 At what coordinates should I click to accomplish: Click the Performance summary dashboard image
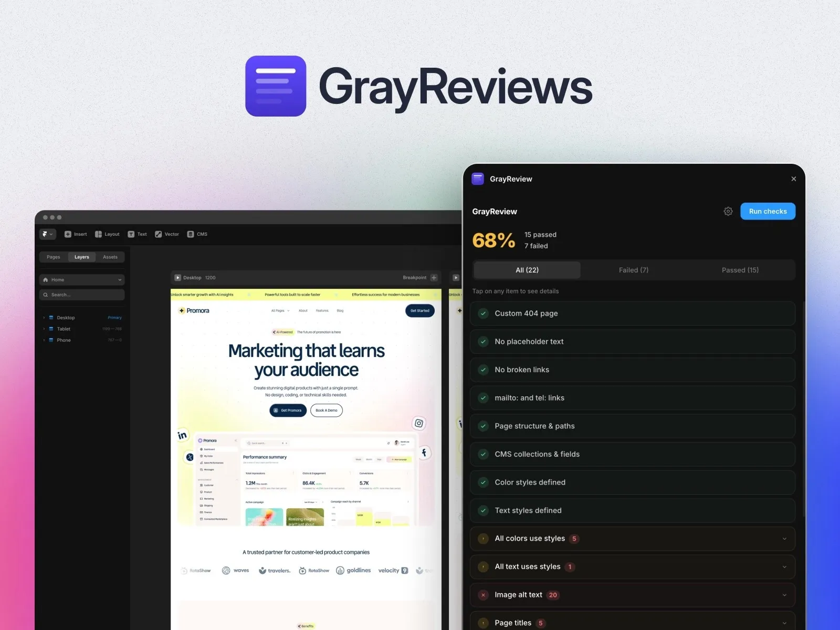tap(306, 479)
